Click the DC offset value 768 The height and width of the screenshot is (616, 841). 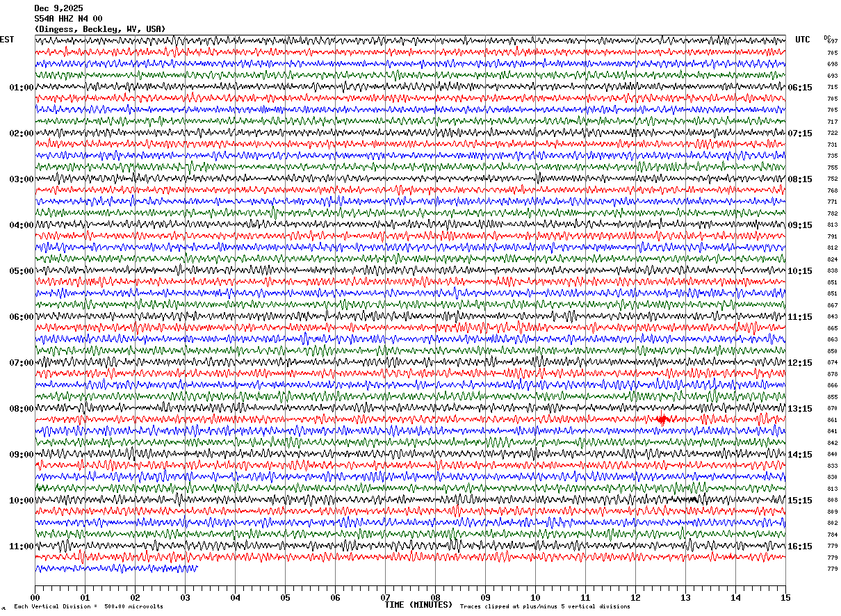(833, 191)
